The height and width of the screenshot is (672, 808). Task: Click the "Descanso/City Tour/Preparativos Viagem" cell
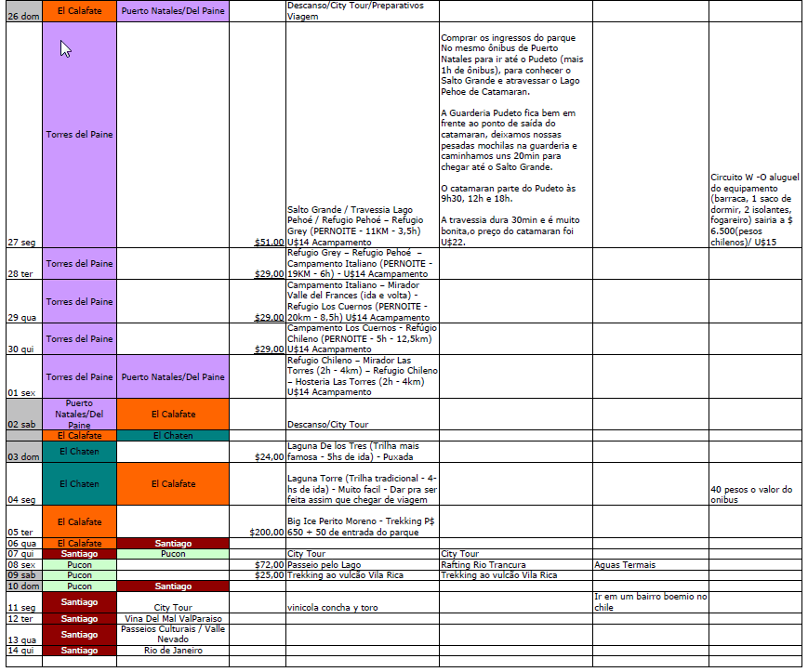tap(362, 11)
